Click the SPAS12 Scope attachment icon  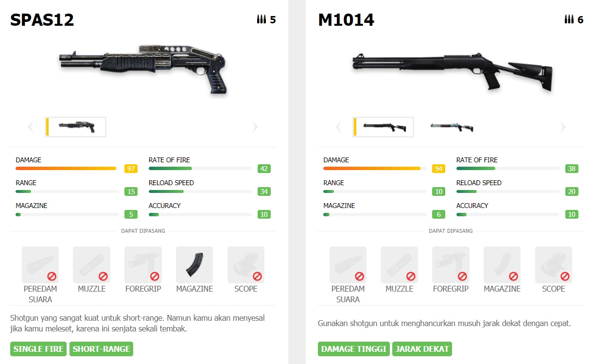[x=246, y=265]
